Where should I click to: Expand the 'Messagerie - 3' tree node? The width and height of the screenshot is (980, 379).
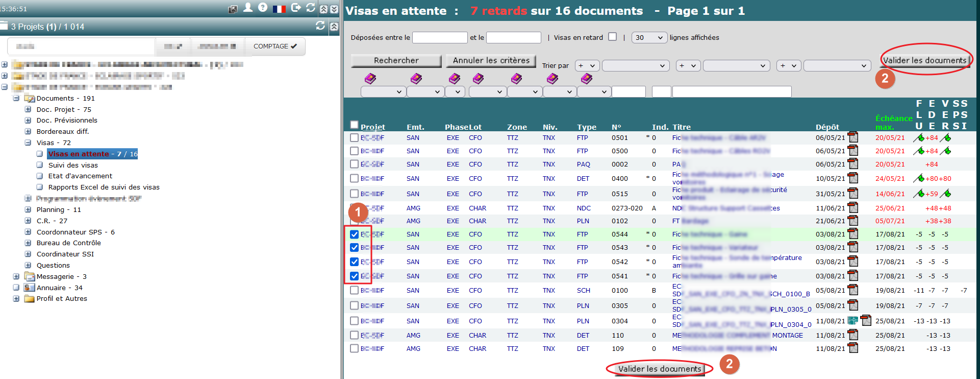point(16,276)
